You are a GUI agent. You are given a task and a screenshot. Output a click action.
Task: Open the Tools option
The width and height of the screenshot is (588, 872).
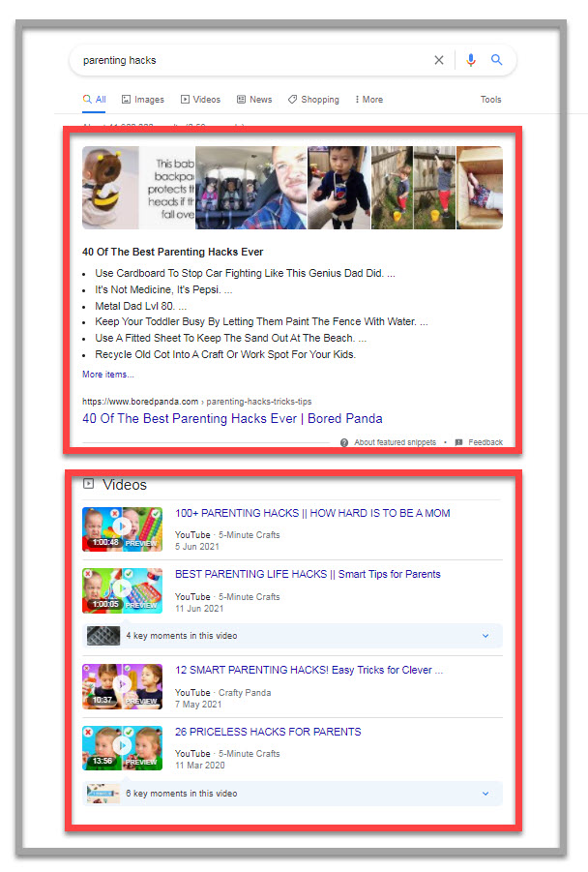490,100
